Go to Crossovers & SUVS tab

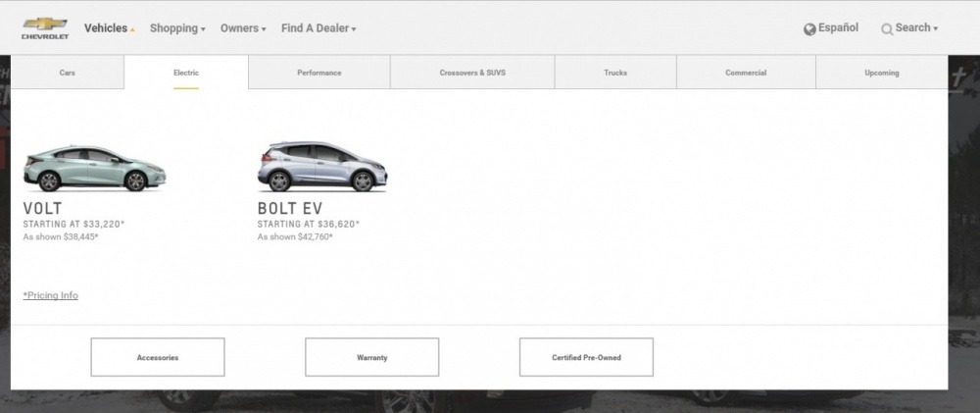pyautogui.click(x=472, y=72)
